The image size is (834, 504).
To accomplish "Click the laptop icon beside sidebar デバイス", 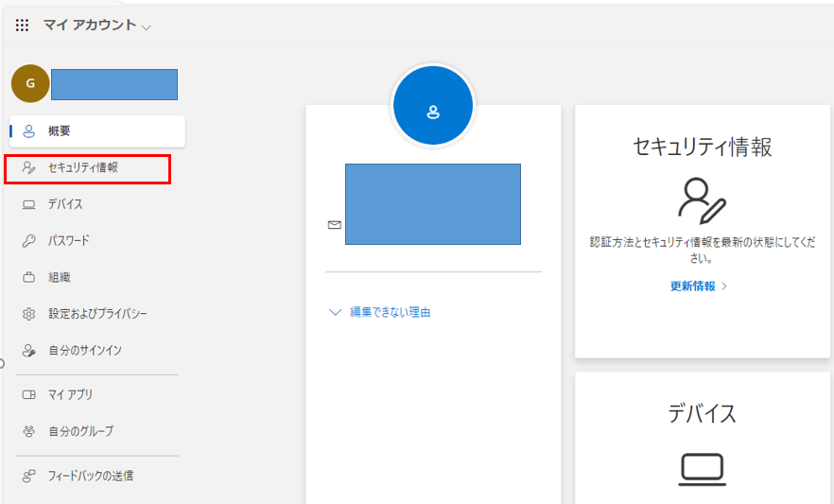I will click(28, 204).
